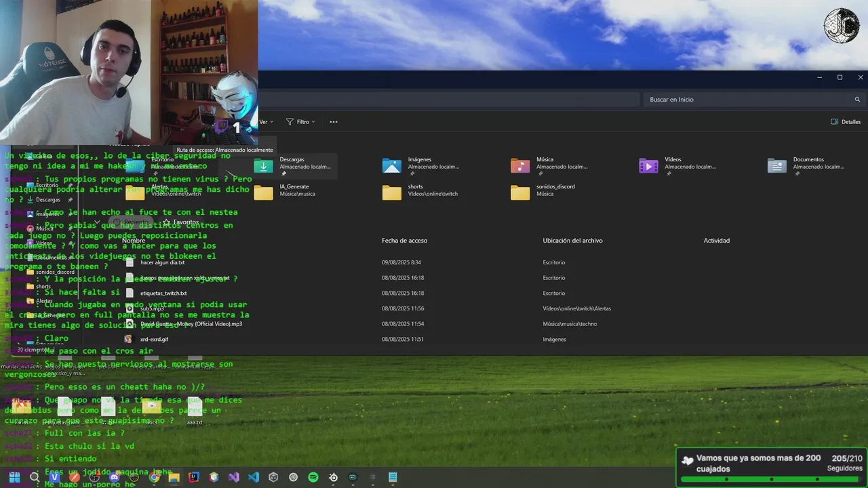Select Alertas in the navigation sidebar
868x488 pixels.
pos(43,301)
